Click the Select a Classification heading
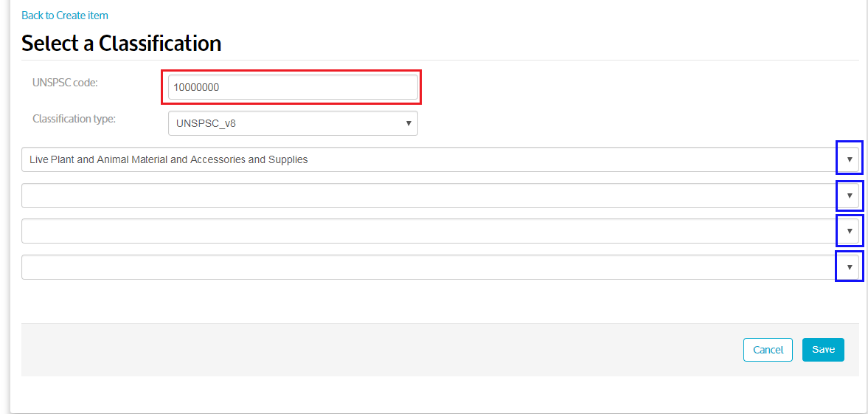Image resolution: width=868 pixels, height=414 pixels. 121,44
